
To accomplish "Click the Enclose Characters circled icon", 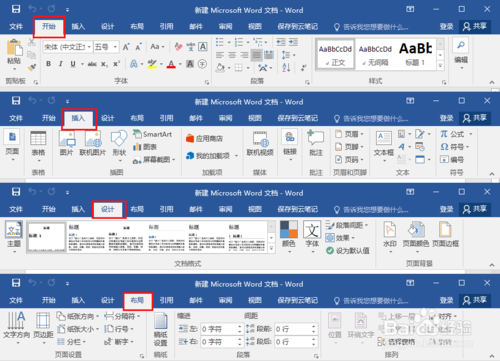I will (202, 64).
